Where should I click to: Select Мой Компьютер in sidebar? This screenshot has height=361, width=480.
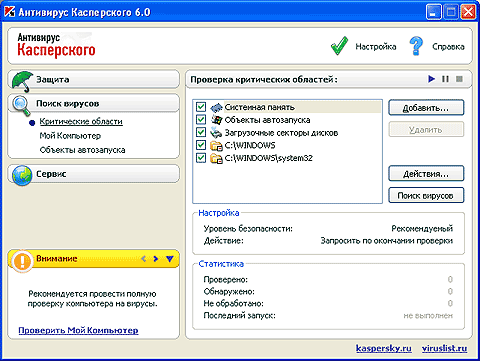[x=70, y=136]
